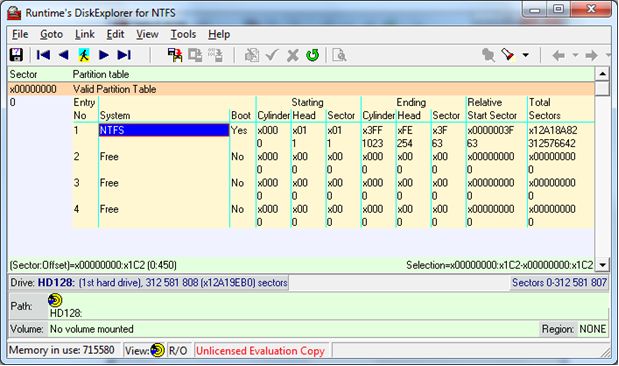Viewport: 619px width, 366px height.
Task: Select the highlighted NTFS system cell
Action: click(163, 130)
